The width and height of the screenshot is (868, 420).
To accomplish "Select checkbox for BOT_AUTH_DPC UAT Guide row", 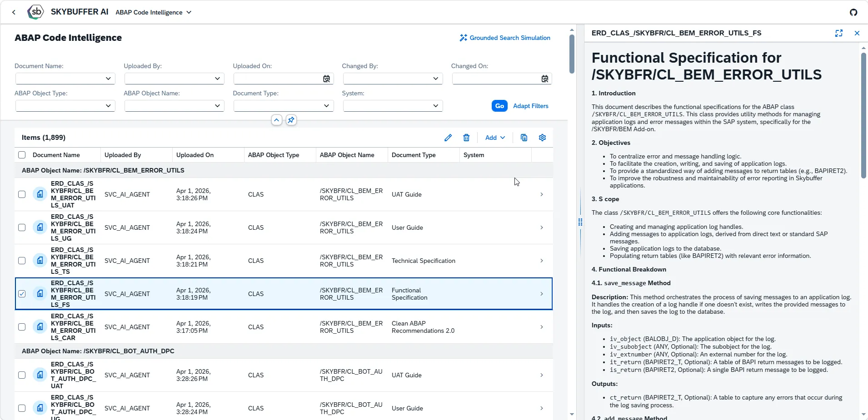I will 22,375.
